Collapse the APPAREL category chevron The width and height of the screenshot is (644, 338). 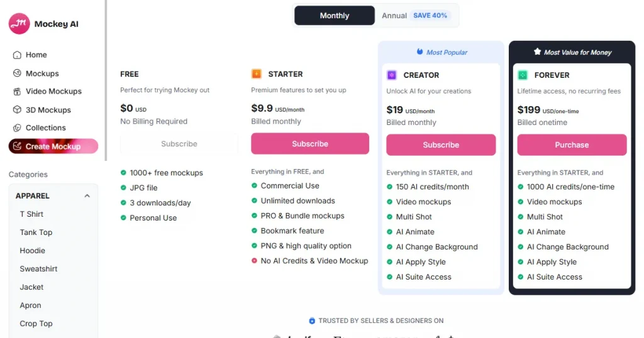87,196
